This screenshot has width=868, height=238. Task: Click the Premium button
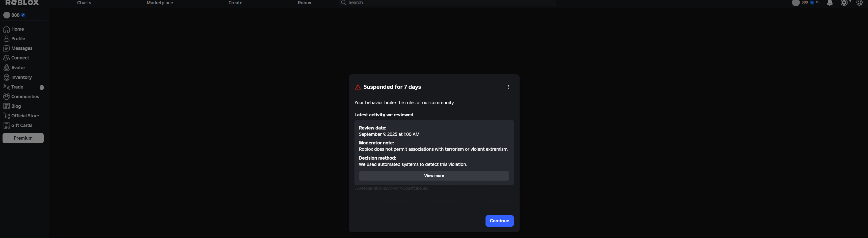point(23,138)
